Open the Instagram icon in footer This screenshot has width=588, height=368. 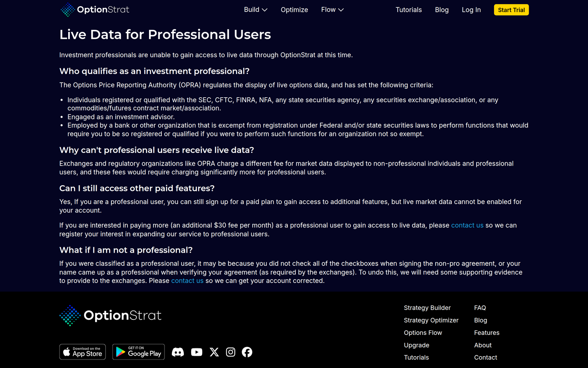click(x=231, y=352)
